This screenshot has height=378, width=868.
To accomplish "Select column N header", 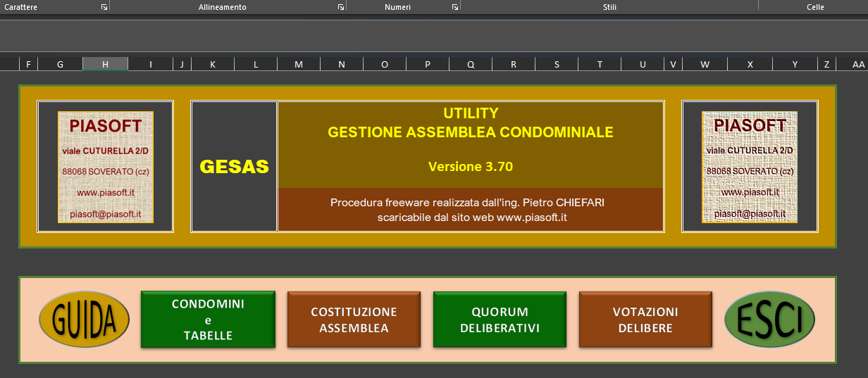I will pyautogui.click(x=342, y=64).
